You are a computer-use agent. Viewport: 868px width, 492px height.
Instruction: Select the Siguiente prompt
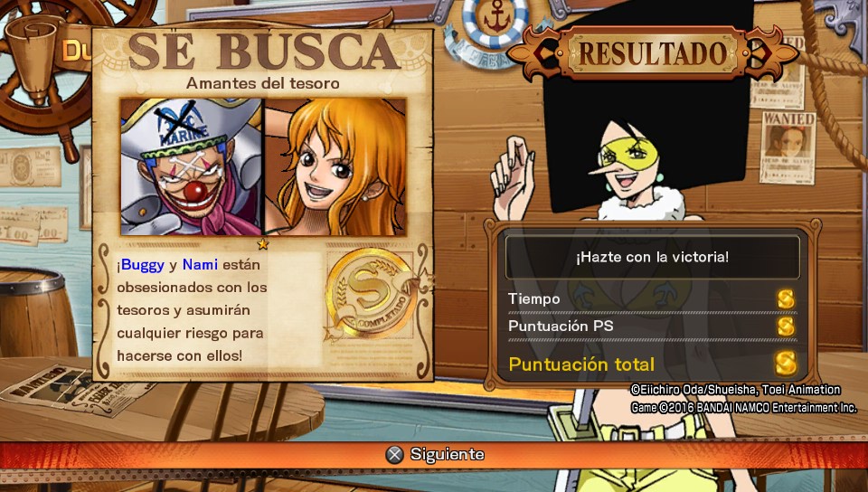[435, 455]
